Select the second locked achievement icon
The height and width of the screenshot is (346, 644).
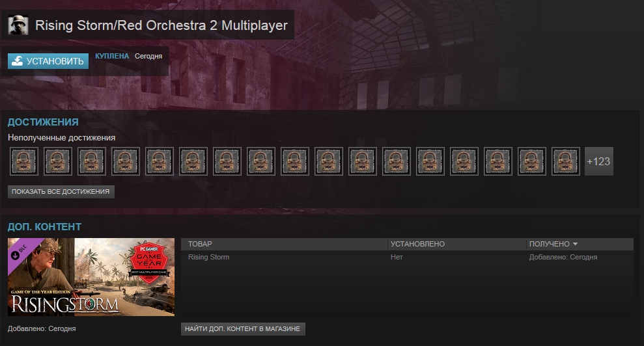tap(58, 161)
